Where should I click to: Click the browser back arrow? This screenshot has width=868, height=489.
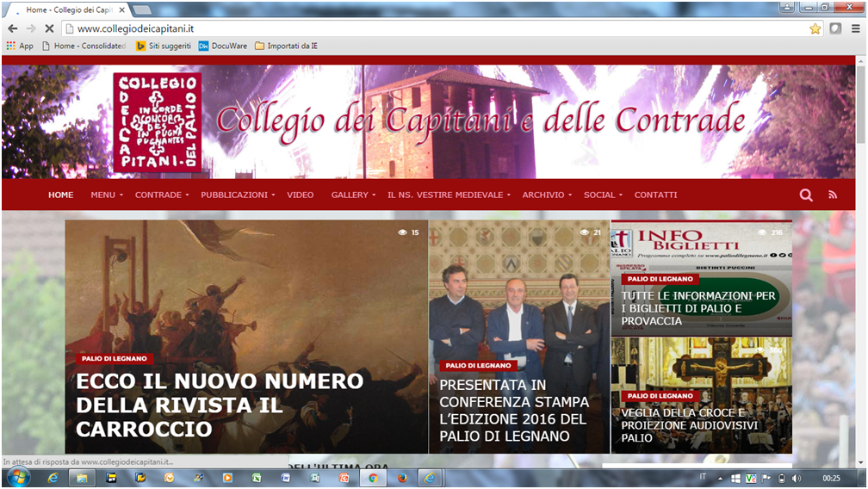point(12,28)
